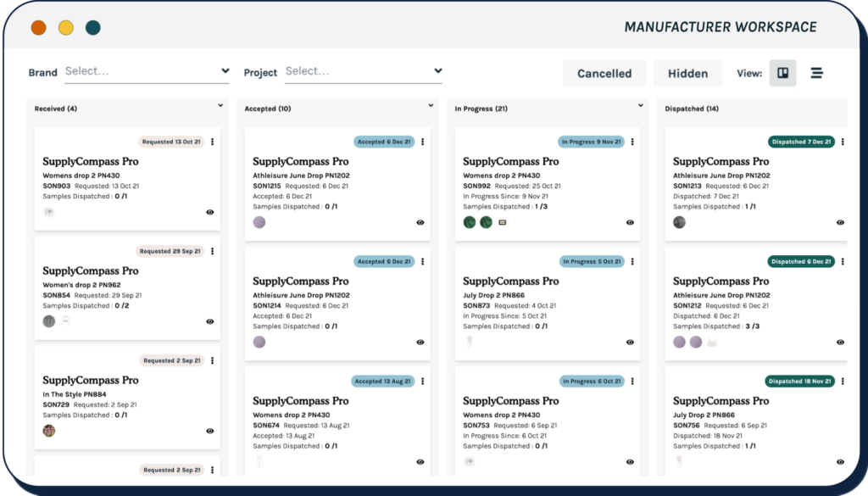Click the pale garment icon on card SON854
Viewport: 868px width, 496px height.
coord(66,320)
